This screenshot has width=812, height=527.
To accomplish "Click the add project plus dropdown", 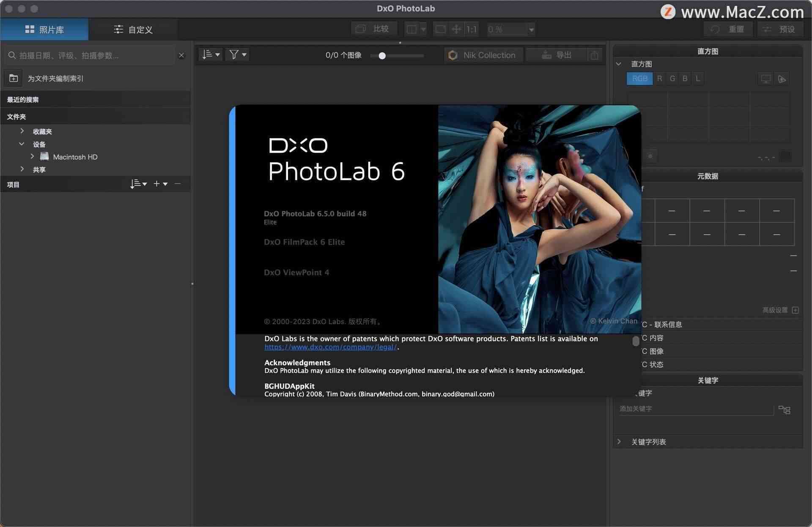I will (x=160, y=184).
